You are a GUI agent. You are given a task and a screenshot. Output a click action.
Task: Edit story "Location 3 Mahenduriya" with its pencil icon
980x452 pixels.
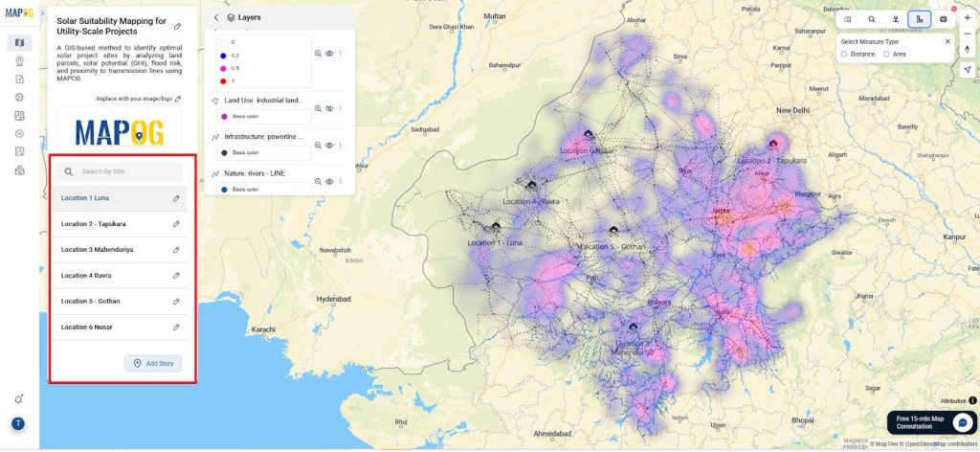pos(176,250)
